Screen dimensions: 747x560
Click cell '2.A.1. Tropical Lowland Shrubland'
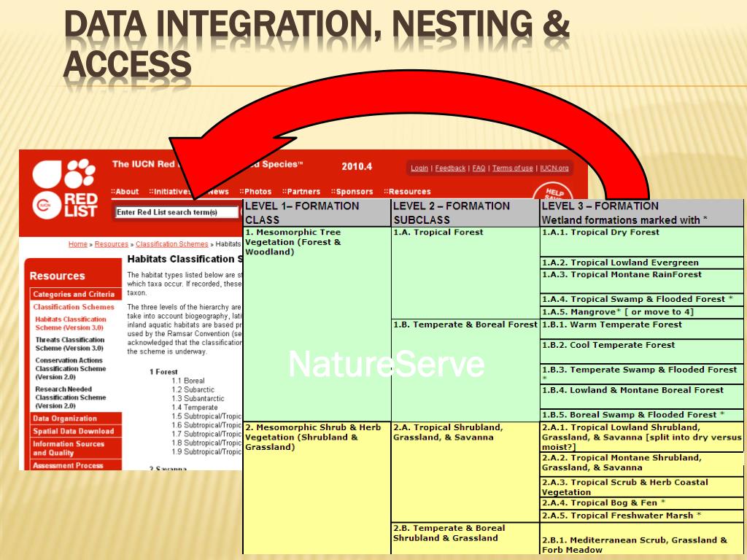pos(642,437)
